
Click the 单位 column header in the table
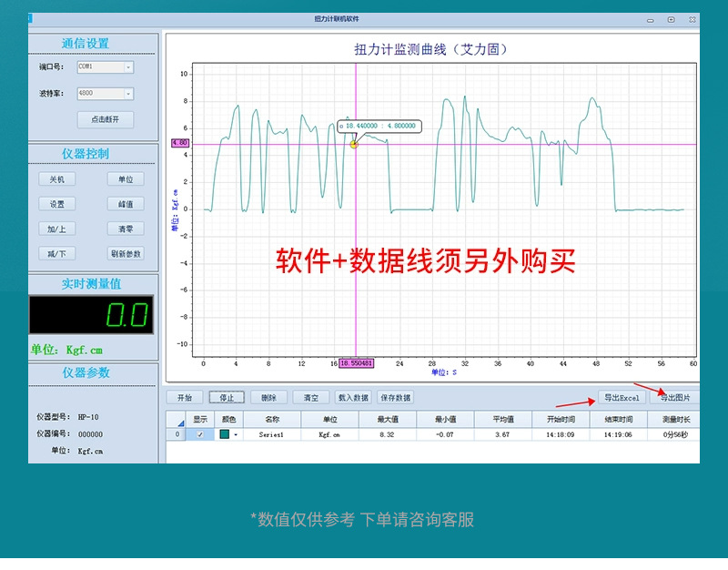[x=329, y=420]
